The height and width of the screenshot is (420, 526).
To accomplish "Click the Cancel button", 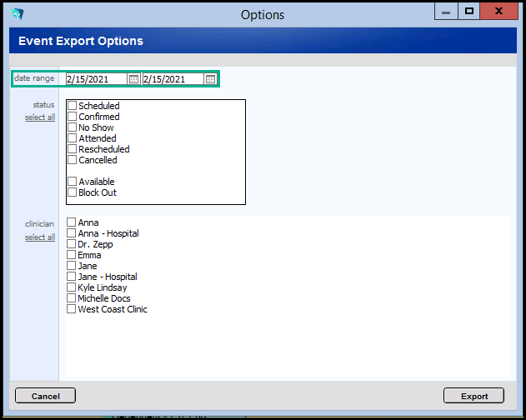I will (x=45, y=396).
